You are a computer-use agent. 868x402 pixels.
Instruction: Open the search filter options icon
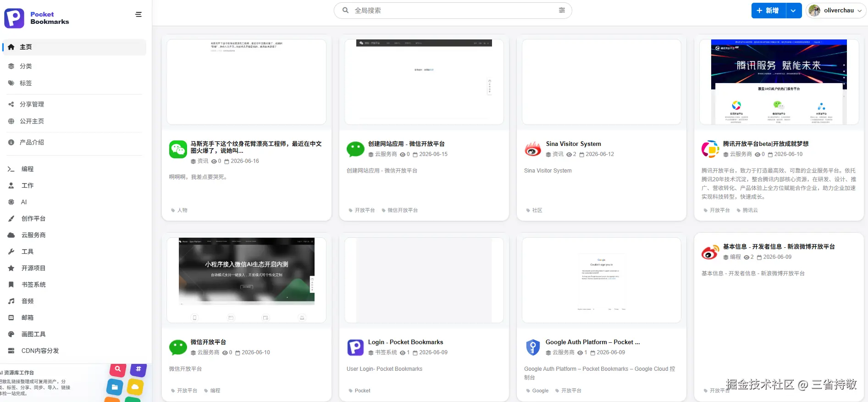(562, 10)
